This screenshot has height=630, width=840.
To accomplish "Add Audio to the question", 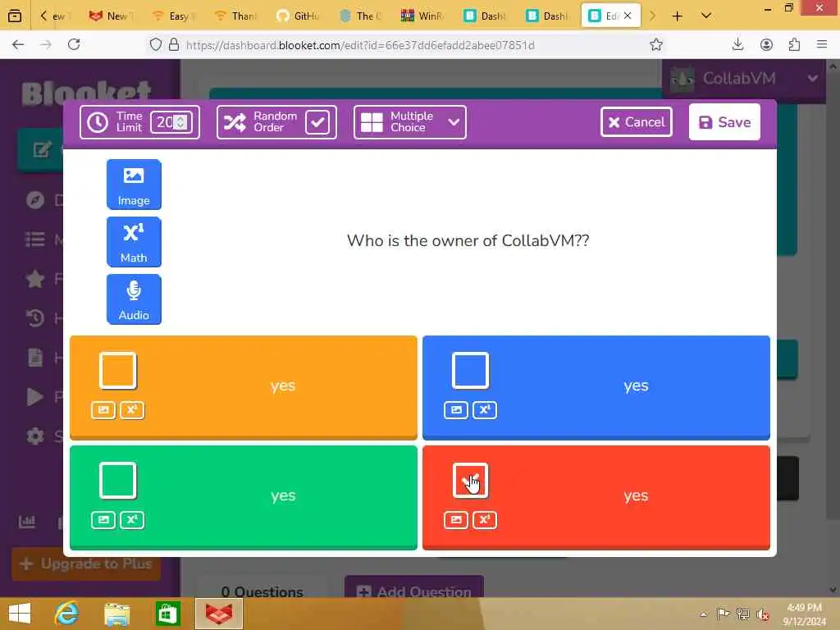I will [134, 299].
